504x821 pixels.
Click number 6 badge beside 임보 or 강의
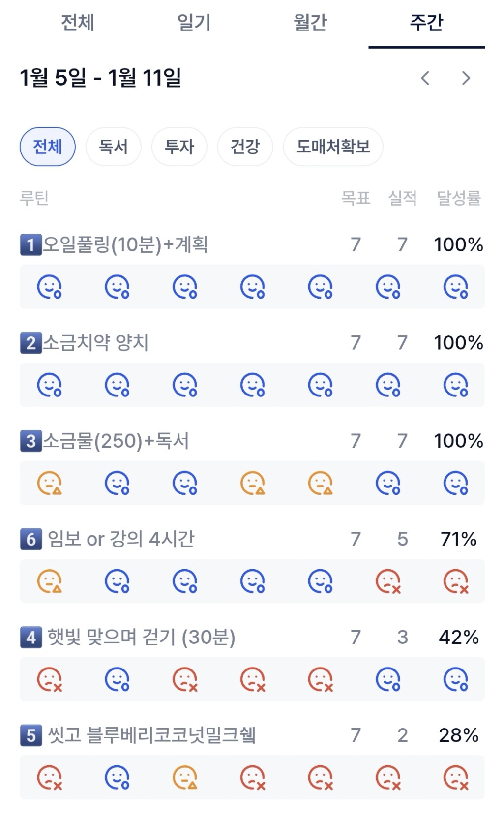click(30, 539)
